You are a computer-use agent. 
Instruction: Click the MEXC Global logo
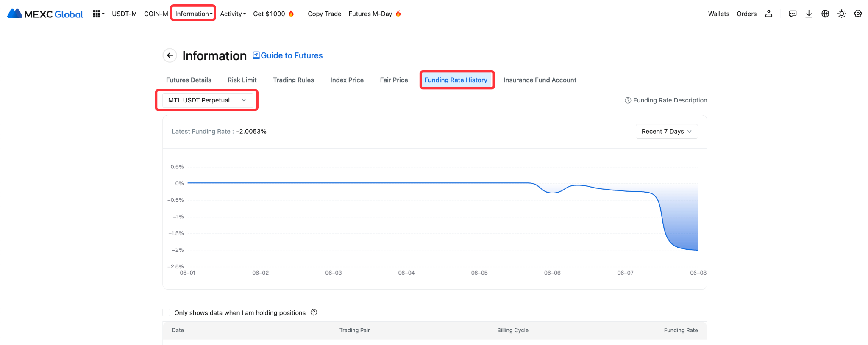point(45,14)
